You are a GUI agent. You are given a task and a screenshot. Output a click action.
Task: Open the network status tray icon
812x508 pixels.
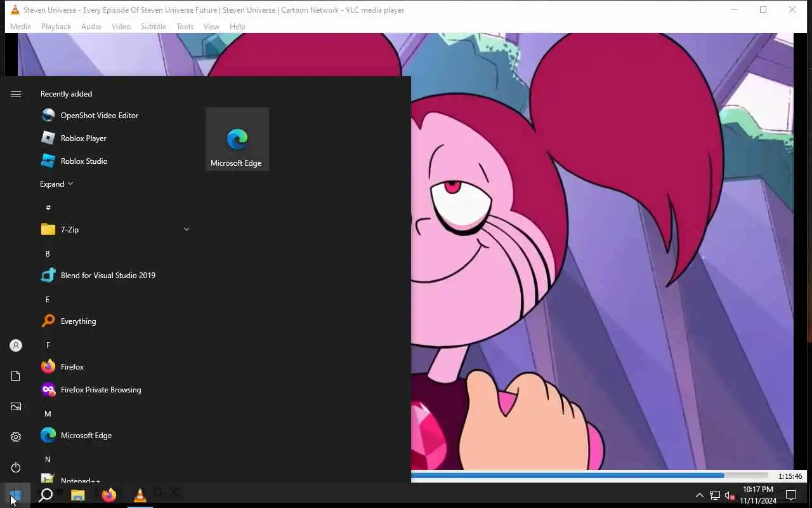(x=715, y=495)
